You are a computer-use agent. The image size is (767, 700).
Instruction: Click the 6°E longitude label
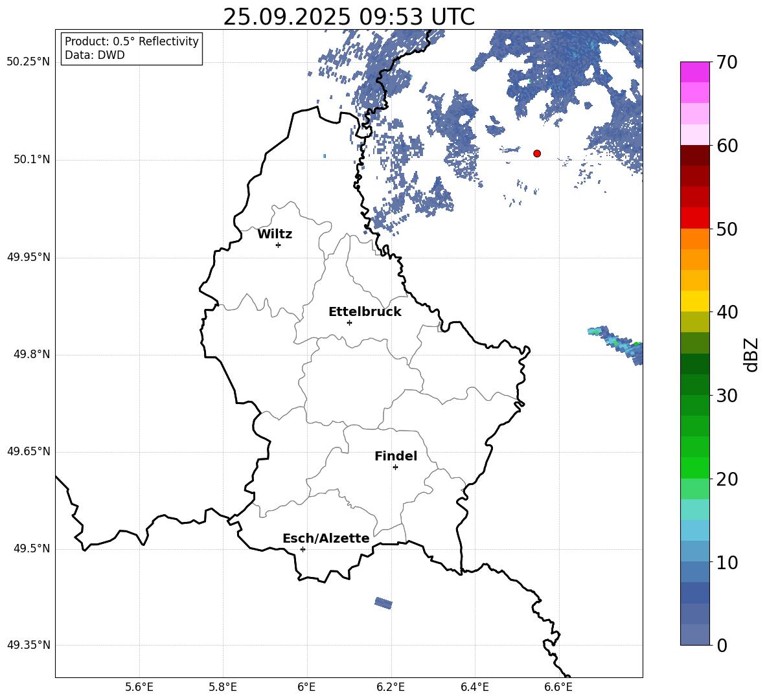click(x=306, y=687)
